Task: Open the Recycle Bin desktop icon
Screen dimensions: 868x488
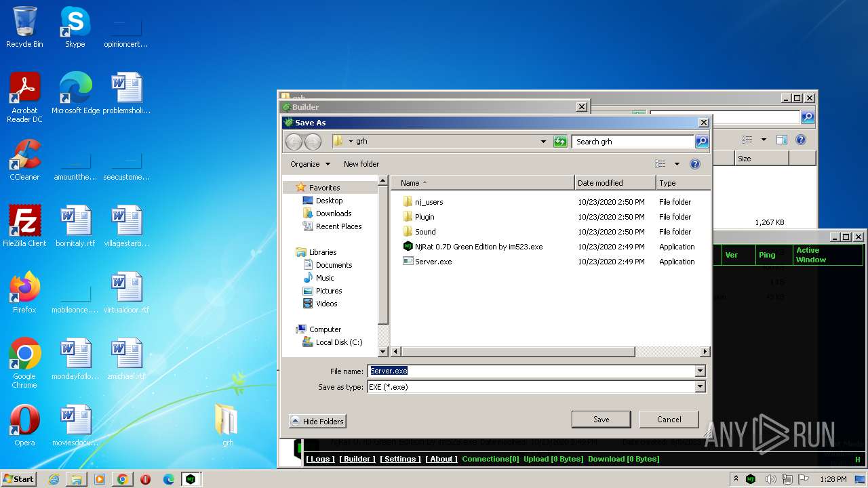Action: 24,27
